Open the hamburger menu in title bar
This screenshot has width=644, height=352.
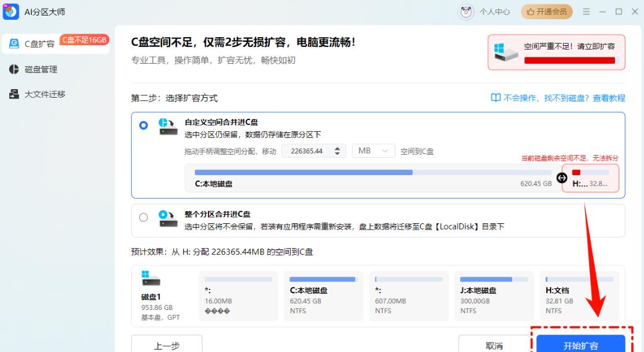click(586, 12)
